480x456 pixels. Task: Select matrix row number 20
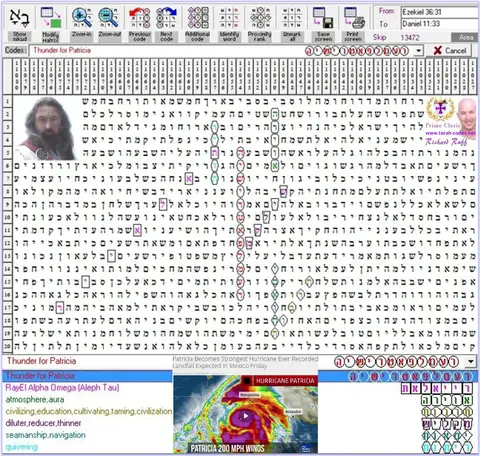[8, 346]
